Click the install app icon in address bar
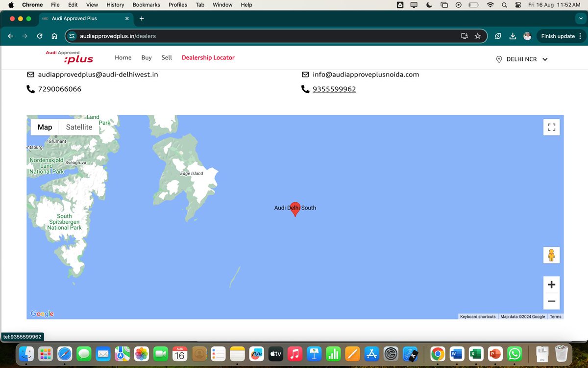Screen dimensions: 588x368 point(465,36)
